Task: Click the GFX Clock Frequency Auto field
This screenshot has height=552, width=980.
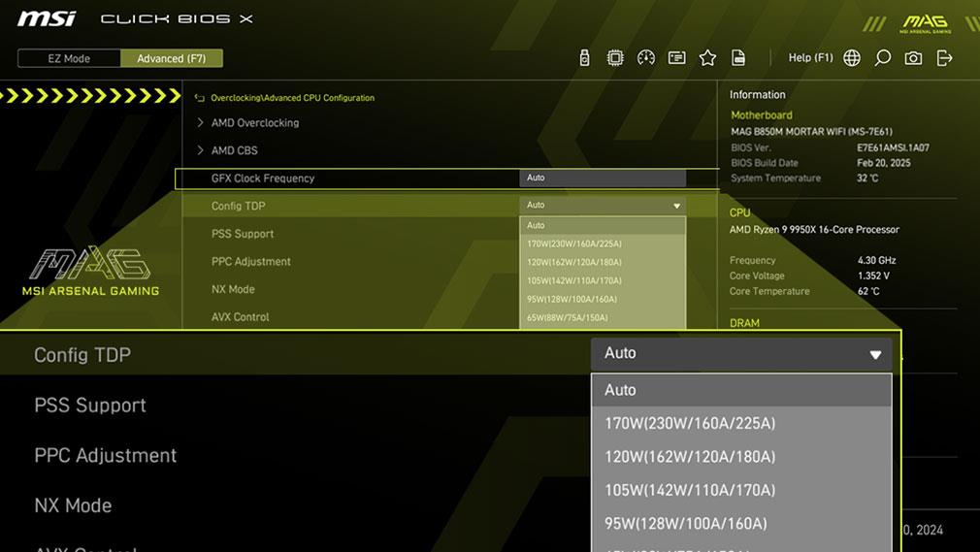Action: click(x=602, y=178)
